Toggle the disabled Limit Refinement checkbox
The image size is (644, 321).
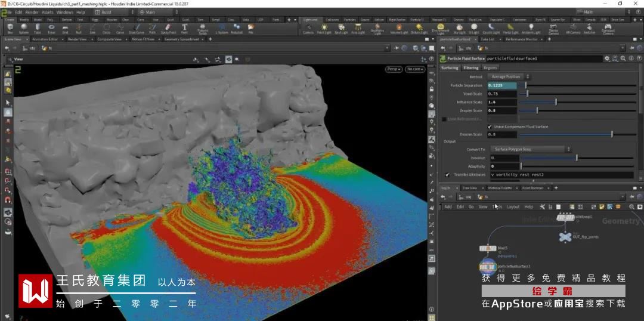[444, 119]
